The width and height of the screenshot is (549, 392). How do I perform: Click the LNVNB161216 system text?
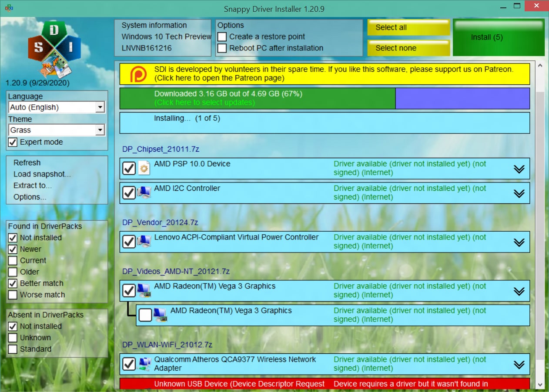coord(147,48)
